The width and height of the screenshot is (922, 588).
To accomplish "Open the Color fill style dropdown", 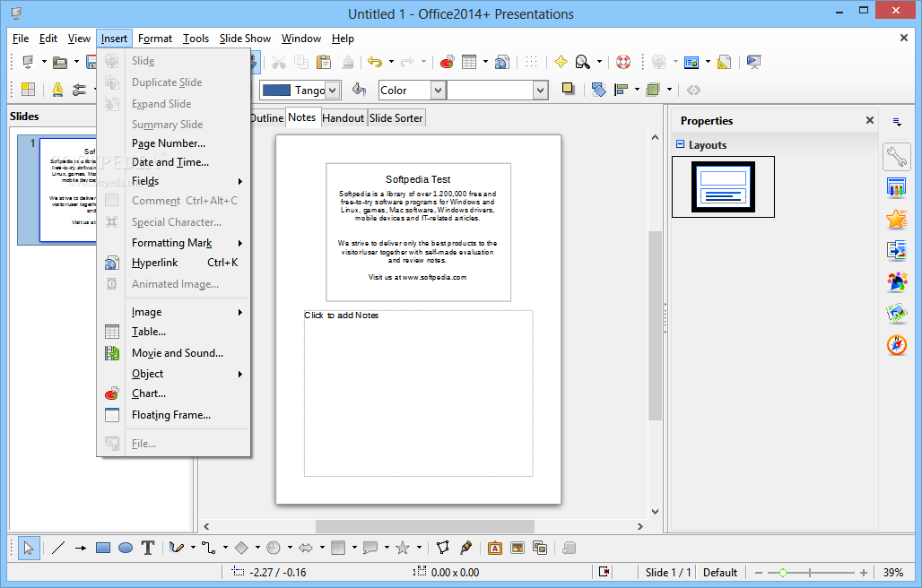I will (x=438, y=90).
